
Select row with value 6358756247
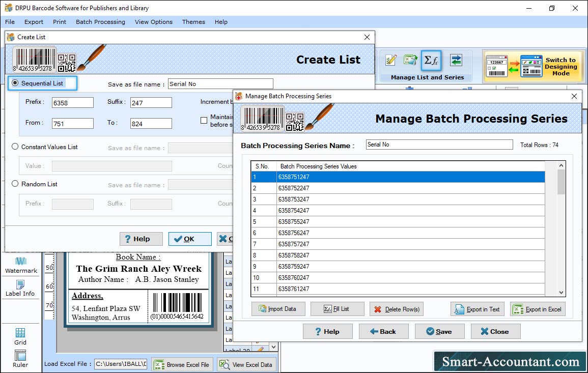pyautogui.click(x=398, y=233)
